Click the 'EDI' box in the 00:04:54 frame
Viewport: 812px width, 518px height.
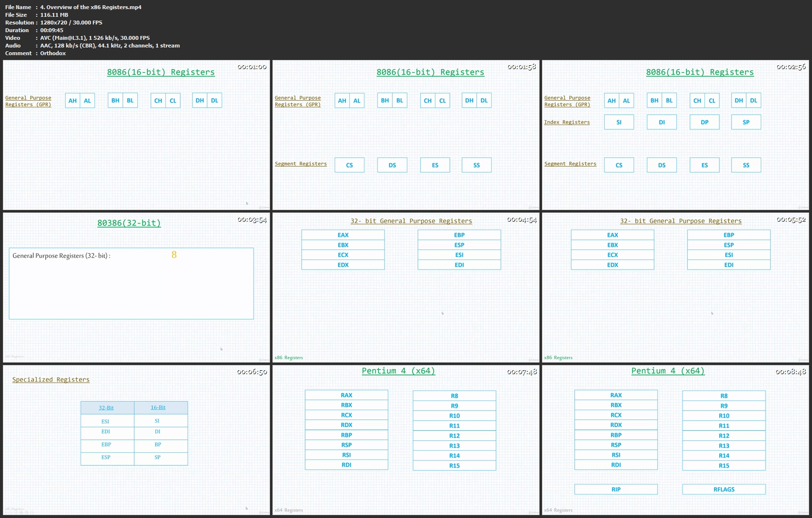459,265
